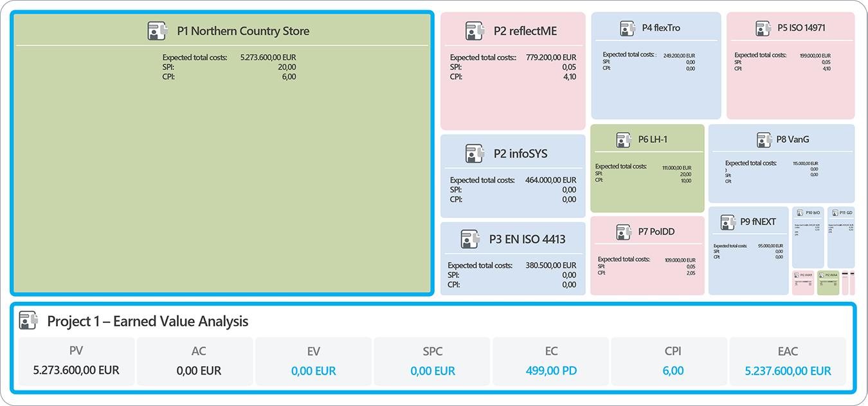
Task: Select the AC card showing 0,00 EUR
Action: [x=195, y=361]
